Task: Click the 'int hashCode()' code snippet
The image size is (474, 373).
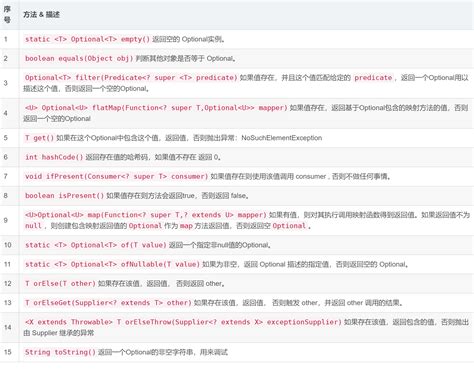Action: coord(54,157)
